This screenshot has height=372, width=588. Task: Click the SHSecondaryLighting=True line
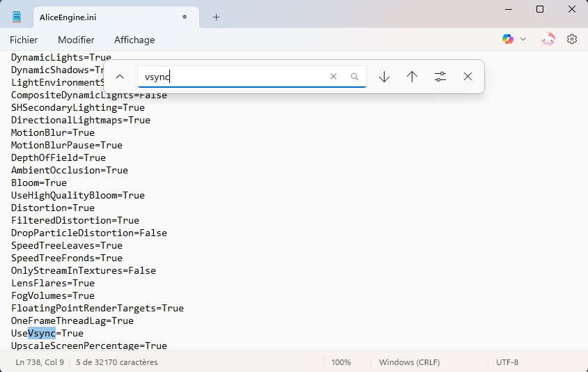(x=78, y=107)
